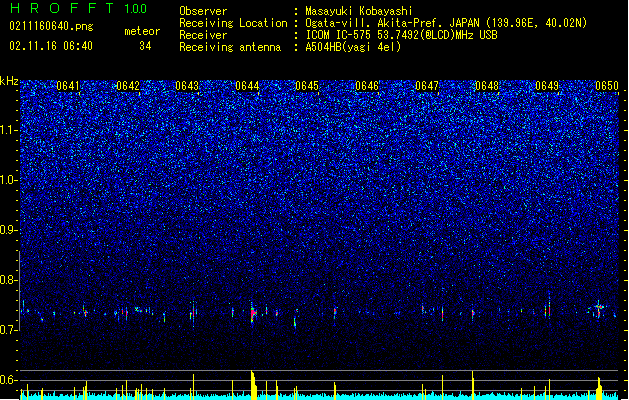Click the 'meteor' label above the count
The image size is (629, 400).
click(142, 31)
